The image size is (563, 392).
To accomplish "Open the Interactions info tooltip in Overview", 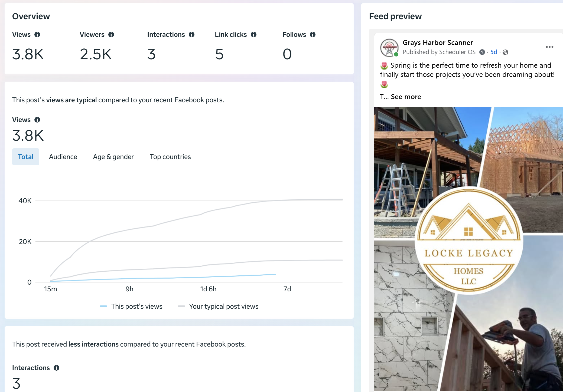I will pos(192,35).
